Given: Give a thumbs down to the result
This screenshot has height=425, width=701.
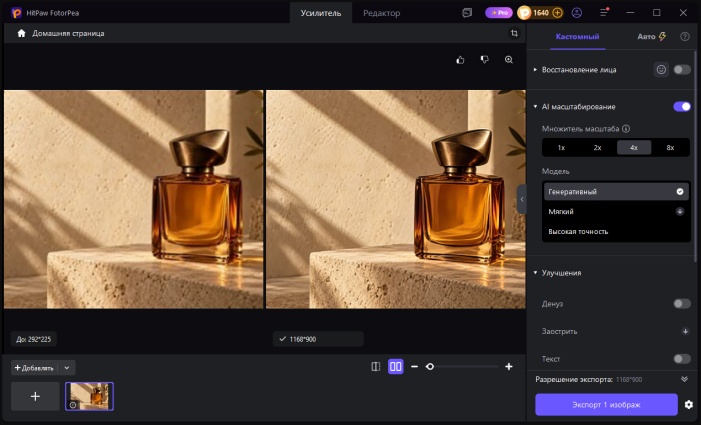Looking at the screenshot, I should click(x=485, y=60).
